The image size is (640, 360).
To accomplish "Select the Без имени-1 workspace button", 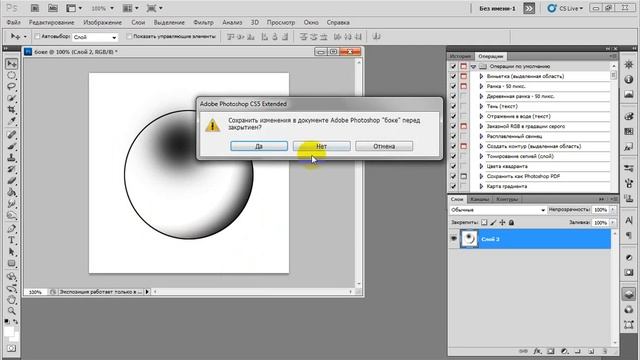I will [x=497, y=8].
